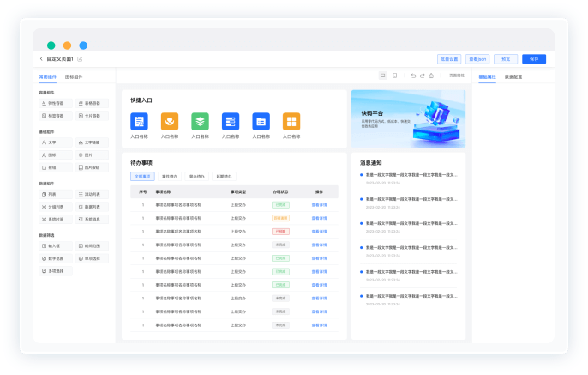
Task: Click the edit icon next to page title
Action: [80, 59]
